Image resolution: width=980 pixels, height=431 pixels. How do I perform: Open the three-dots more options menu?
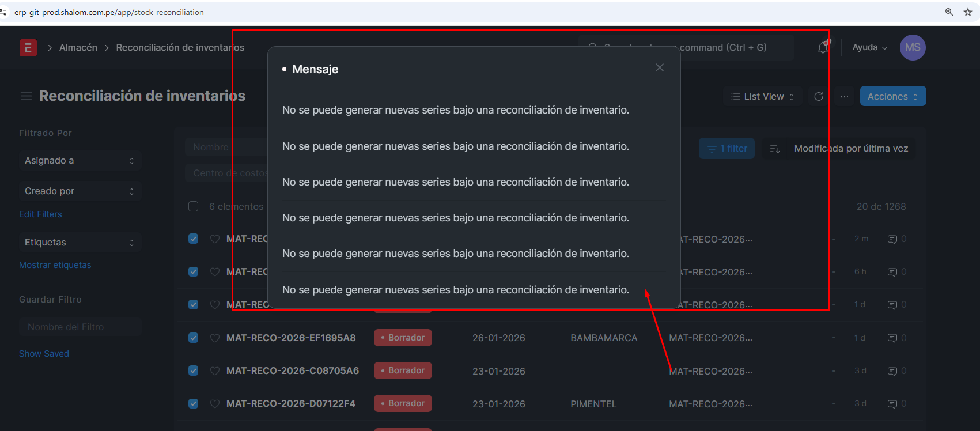coord(844,97)
